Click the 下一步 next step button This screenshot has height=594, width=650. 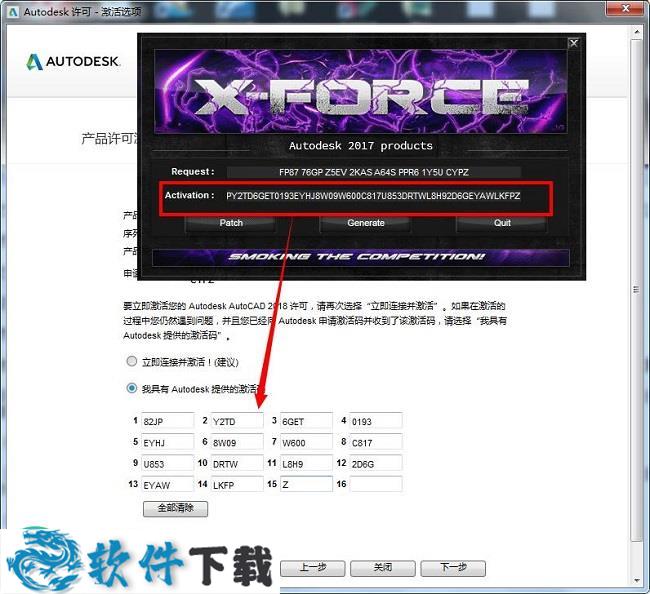(453, 568)
